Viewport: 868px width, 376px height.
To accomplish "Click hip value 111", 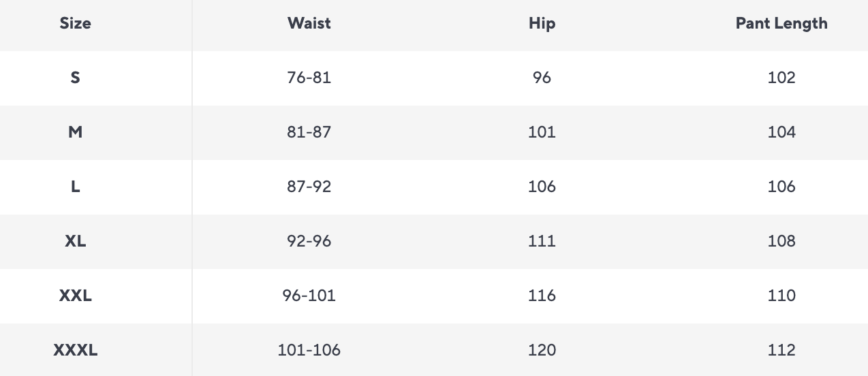I will click(x=542, y=241).
